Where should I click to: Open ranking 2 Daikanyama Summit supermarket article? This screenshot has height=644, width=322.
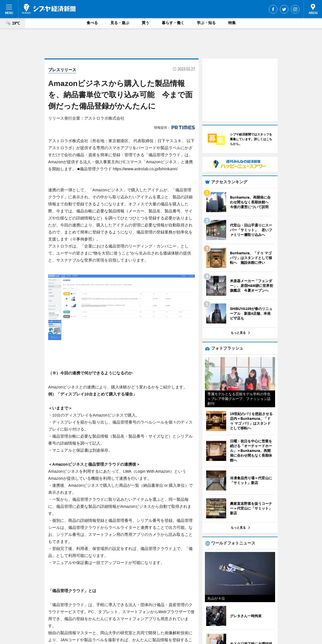251,230
